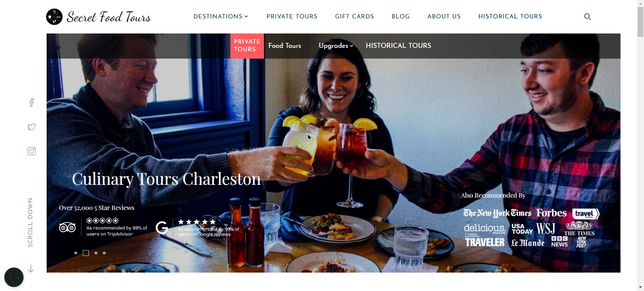Open the search magnifier icon

pyautogui.click(x=587, y=17)
